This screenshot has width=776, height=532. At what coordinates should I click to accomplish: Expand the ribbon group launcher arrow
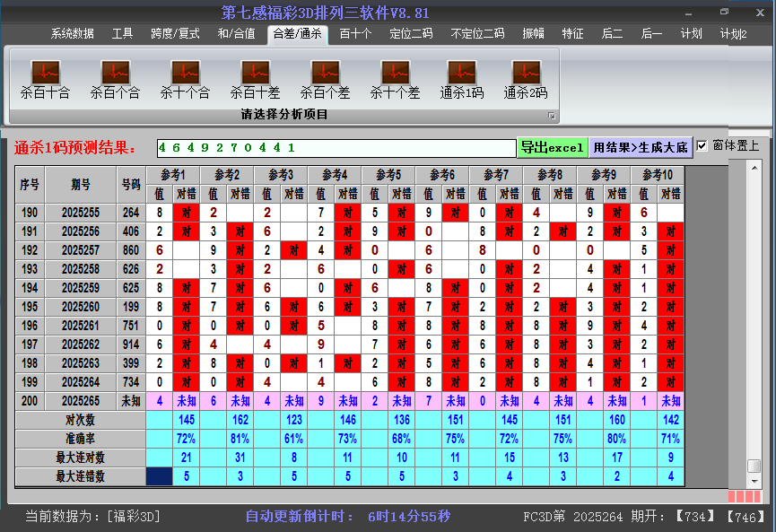[x=552, y=116]
